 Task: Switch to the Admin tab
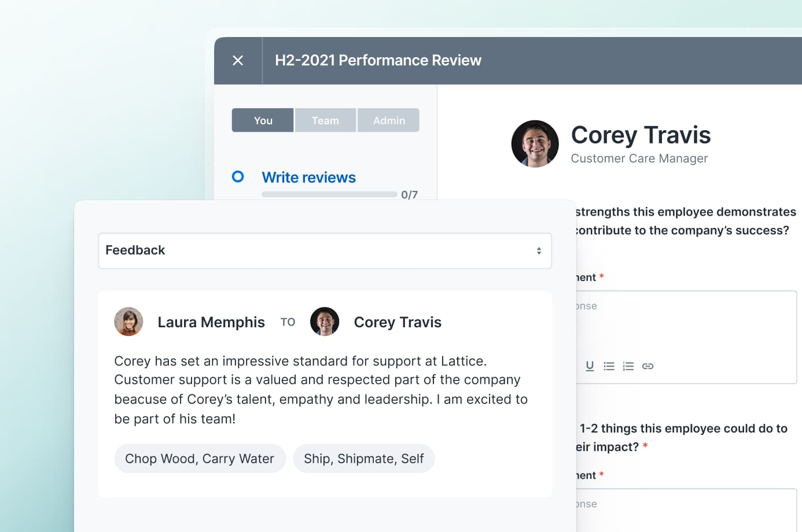(x=389, y=120)
